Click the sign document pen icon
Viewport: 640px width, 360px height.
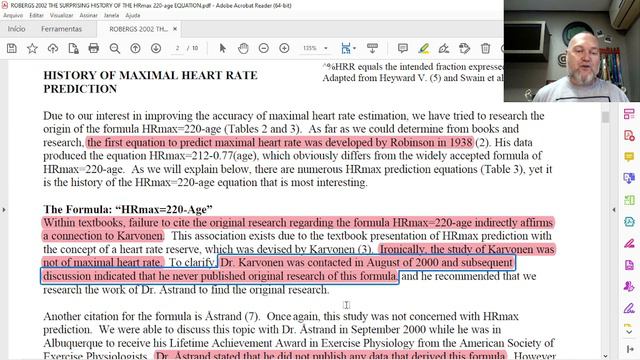(444, 49)
